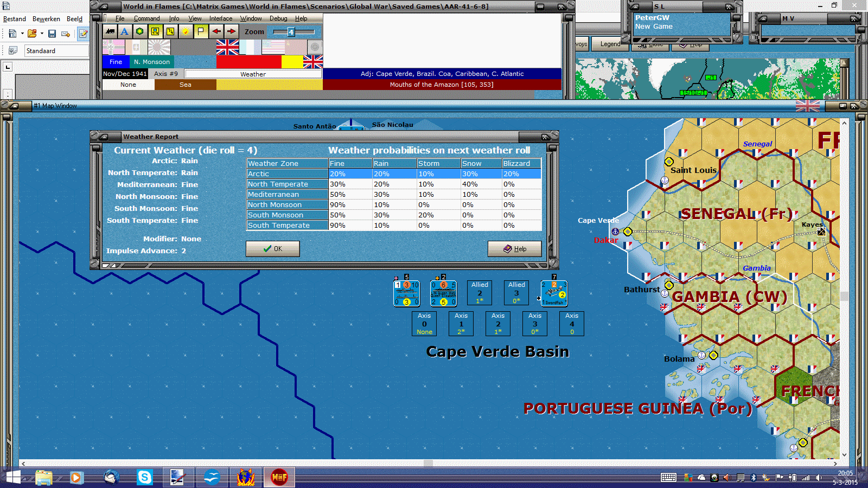Select the Soviet flag in country bar
The image size is (868, 488).
(x=296, y=47)
